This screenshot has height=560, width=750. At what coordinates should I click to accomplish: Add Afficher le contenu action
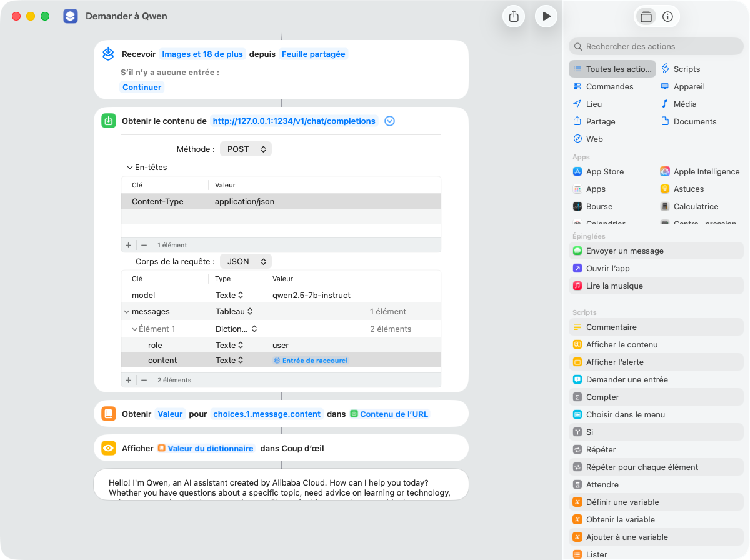tap(656, 344)
